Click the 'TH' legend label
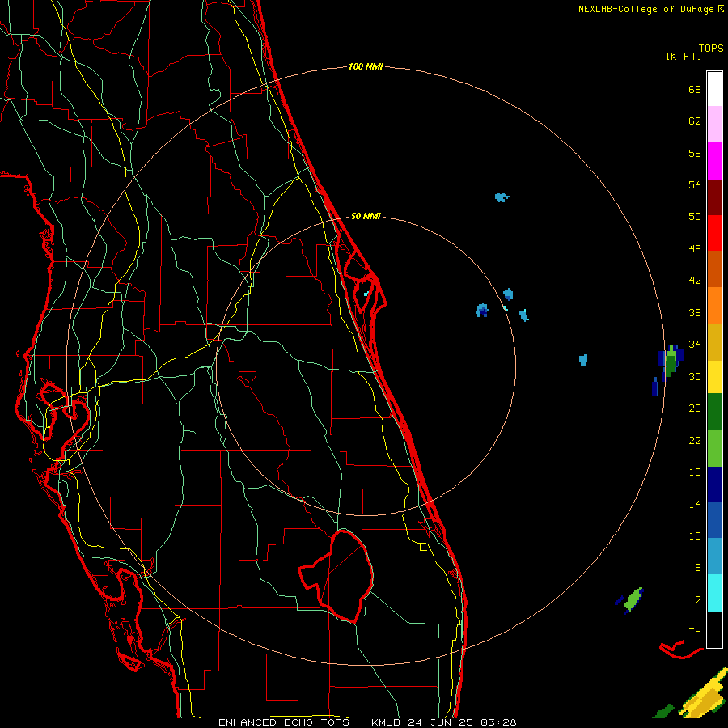 (695, 631)
